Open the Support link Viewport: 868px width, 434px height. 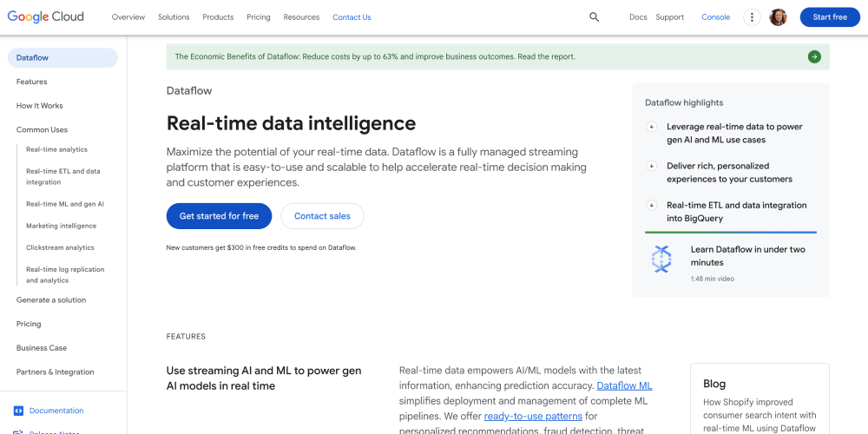[x=670, y=17]
